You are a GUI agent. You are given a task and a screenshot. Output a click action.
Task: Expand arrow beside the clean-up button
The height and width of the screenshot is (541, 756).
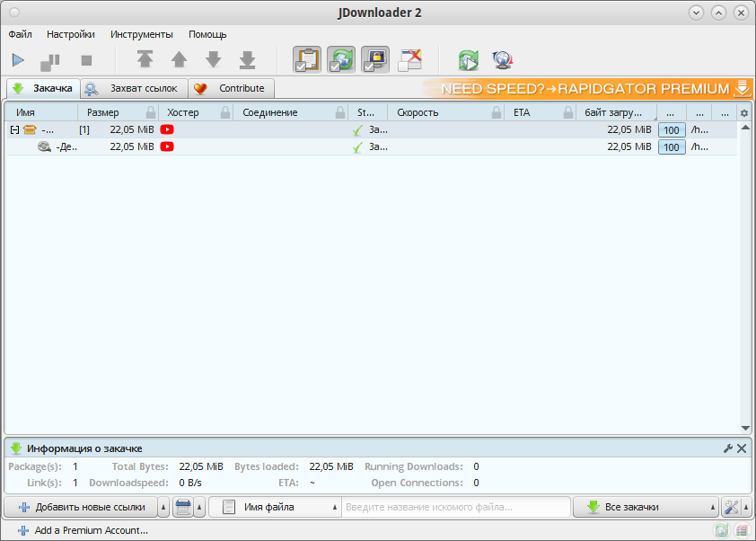199,507
